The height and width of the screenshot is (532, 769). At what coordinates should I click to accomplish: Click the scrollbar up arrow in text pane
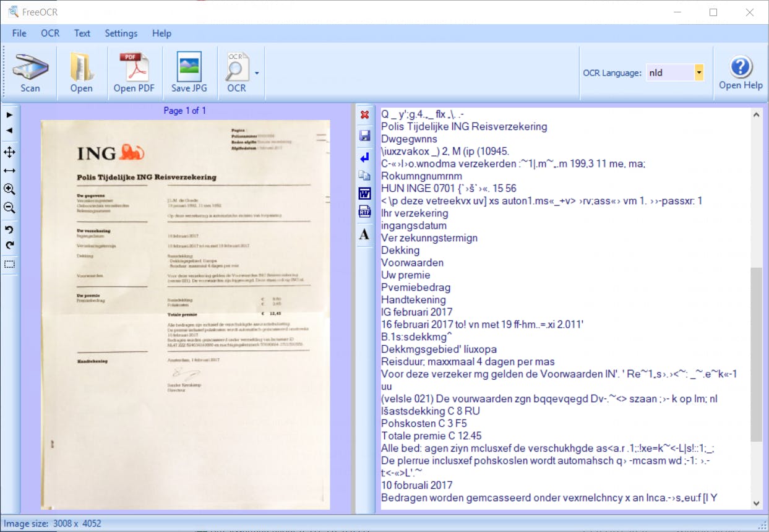(x=757, y=115)
